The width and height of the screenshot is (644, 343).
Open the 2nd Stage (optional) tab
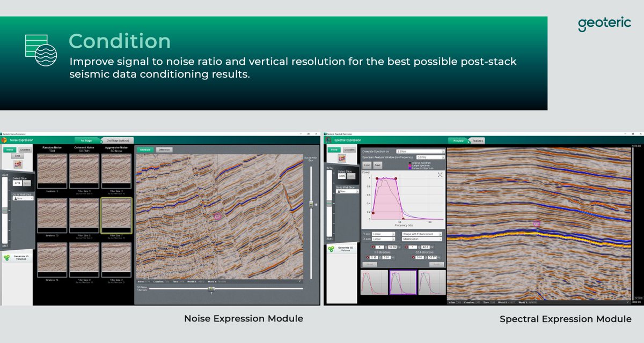point(118,140)
